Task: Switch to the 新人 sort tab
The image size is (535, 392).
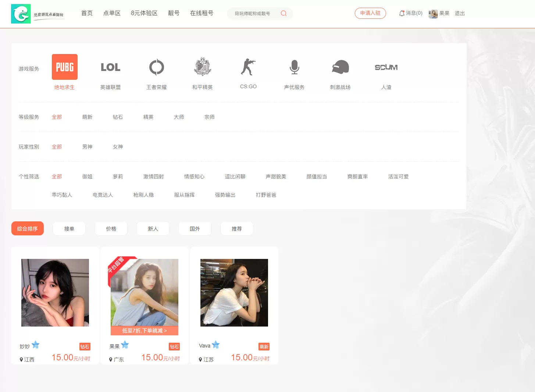Action: [153, 228]
